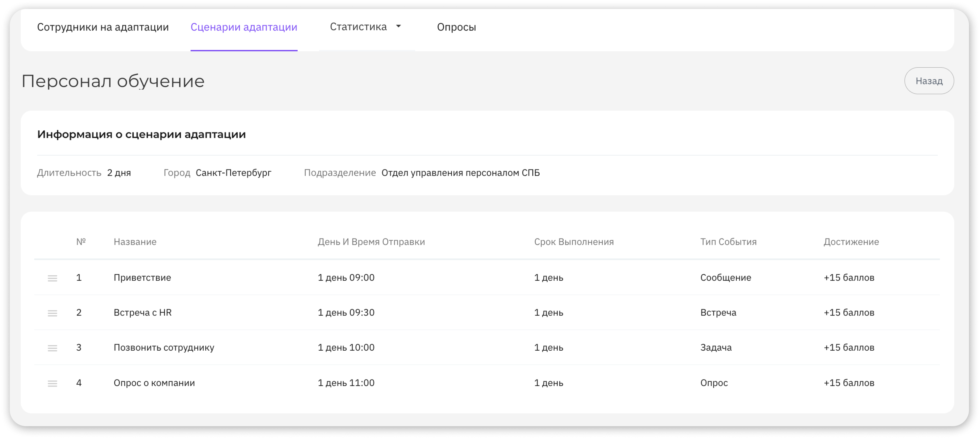
Task: Click the drag handle for Встреча с HR row
Action: pos(52,313)
